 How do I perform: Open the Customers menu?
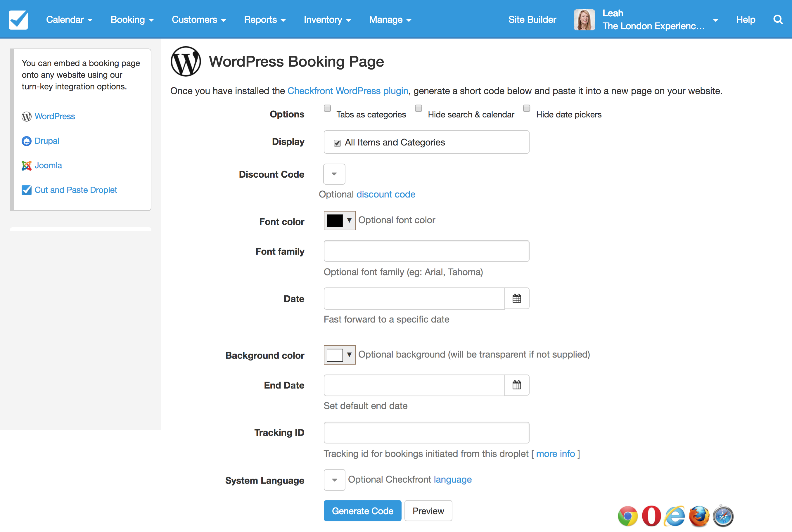click(199, 20)
